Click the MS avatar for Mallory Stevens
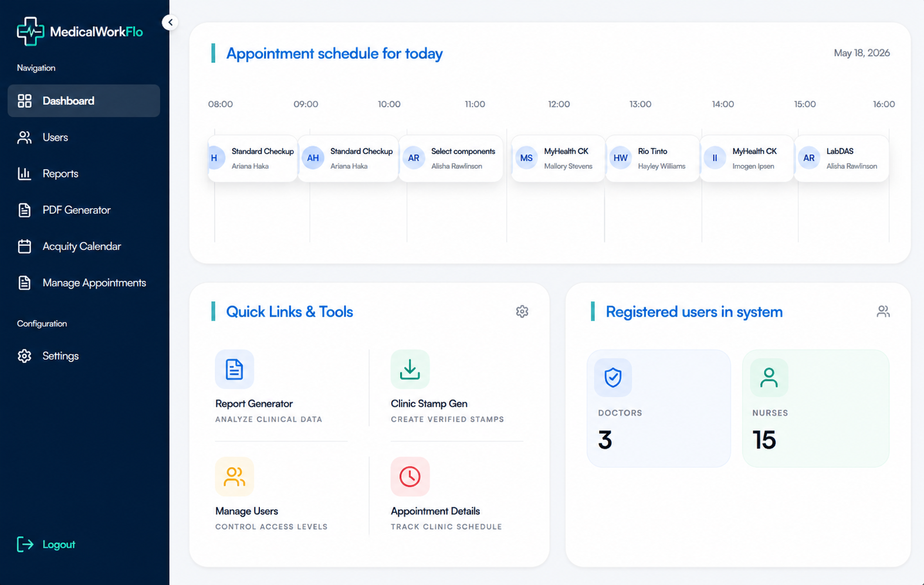This screenshot has width=924, height=585. point(527,158)
